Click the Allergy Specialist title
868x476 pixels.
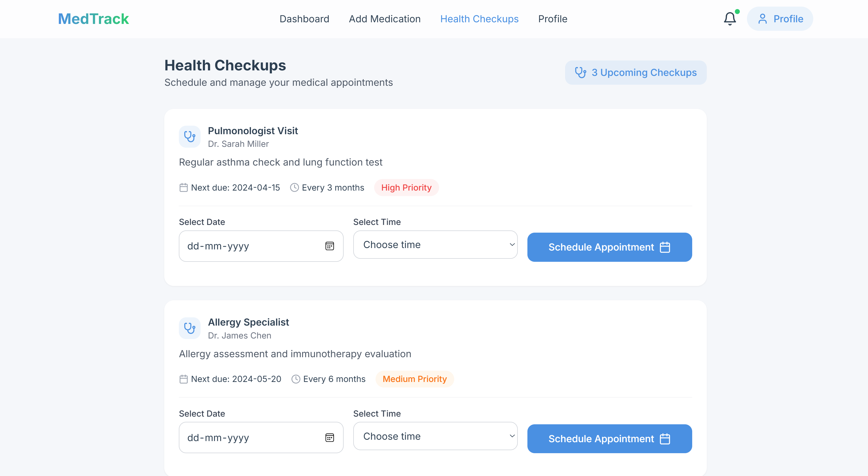(248, 322)
